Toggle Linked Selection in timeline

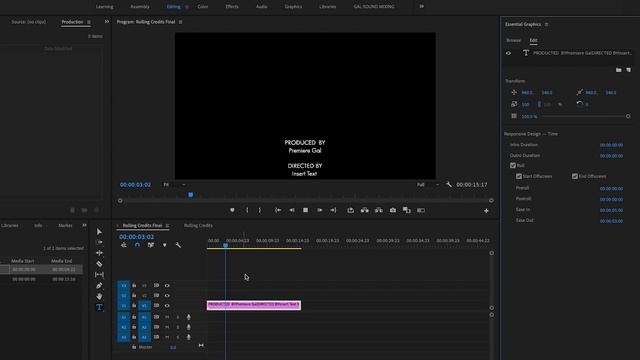tap(151, 245)
